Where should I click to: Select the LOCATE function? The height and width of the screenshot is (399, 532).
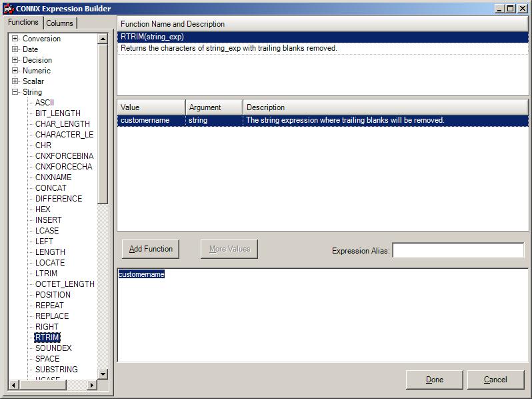[50, 262]
